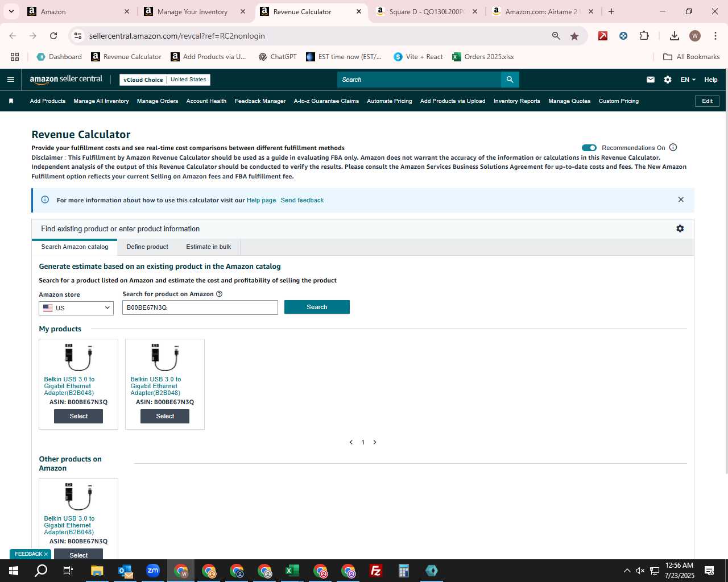Open the Calculator app from taskbar
The height and width of the screenshot is (582, 728).
click(404, 571)
